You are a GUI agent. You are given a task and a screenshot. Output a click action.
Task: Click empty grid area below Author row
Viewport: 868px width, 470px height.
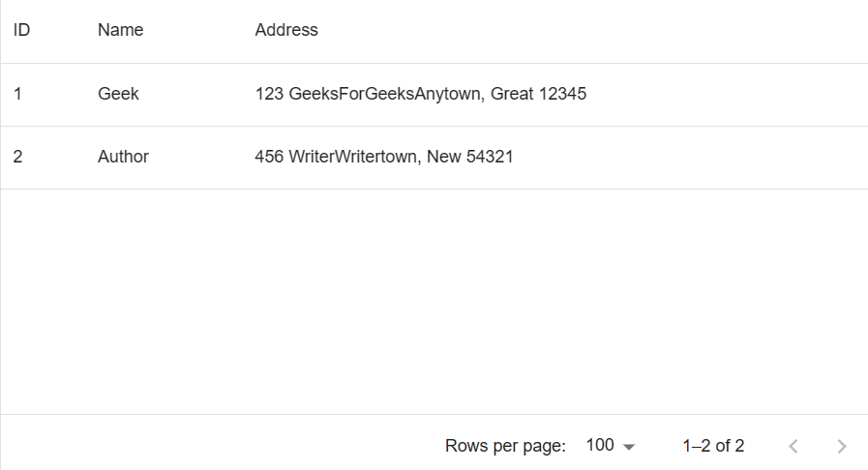[x=434, y=300]
